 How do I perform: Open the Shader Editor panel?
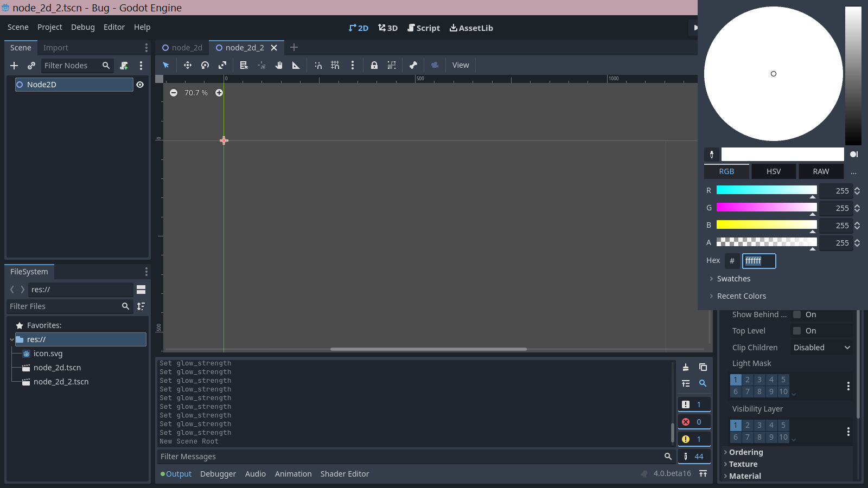344,473
